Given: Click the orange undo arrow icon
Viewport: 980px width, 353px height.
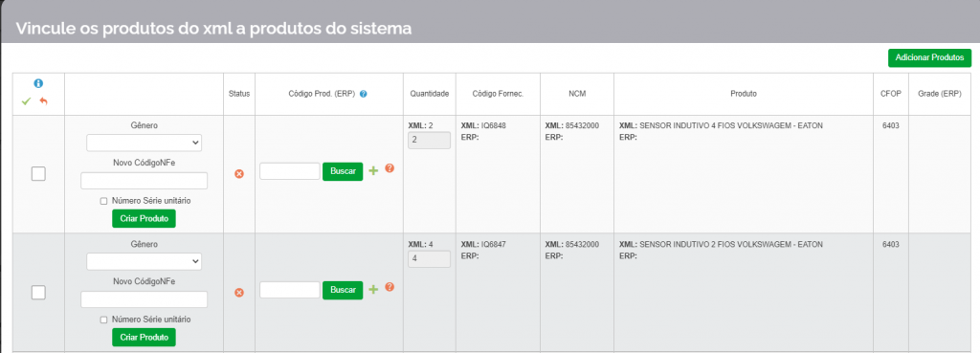Looking at the screenshot, I should (44, 101).
